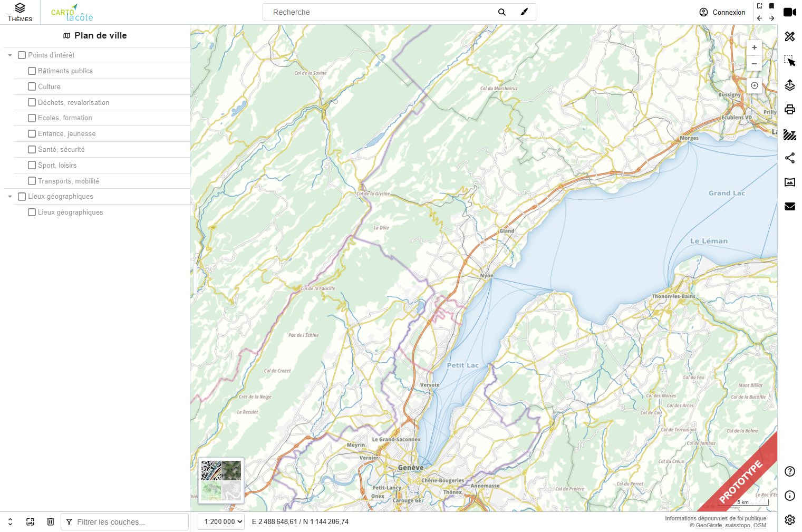Delete all layers with trash icon
The image size is (802, 532).
51,521
